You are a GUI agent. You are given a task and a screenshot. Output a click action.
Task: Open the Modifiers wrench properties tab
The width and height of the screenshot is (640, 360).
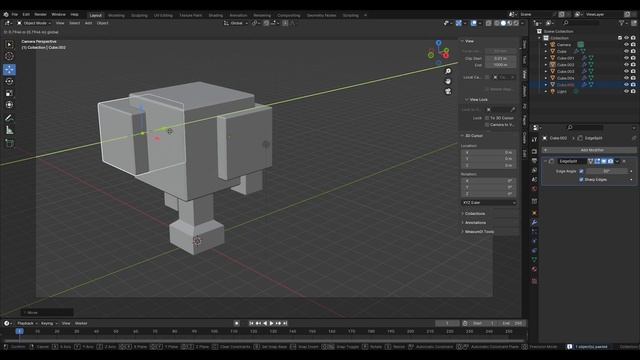(x=534, y=222)
